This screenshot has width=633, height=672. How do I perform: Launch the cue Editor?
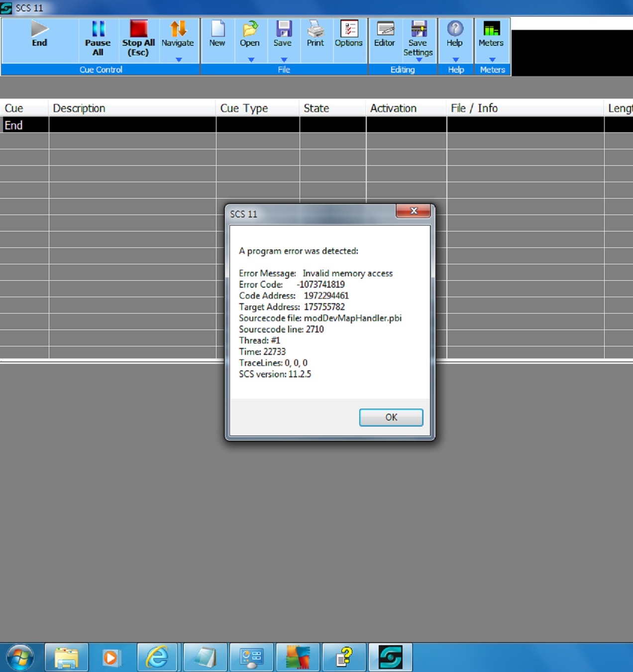point(385,30)
